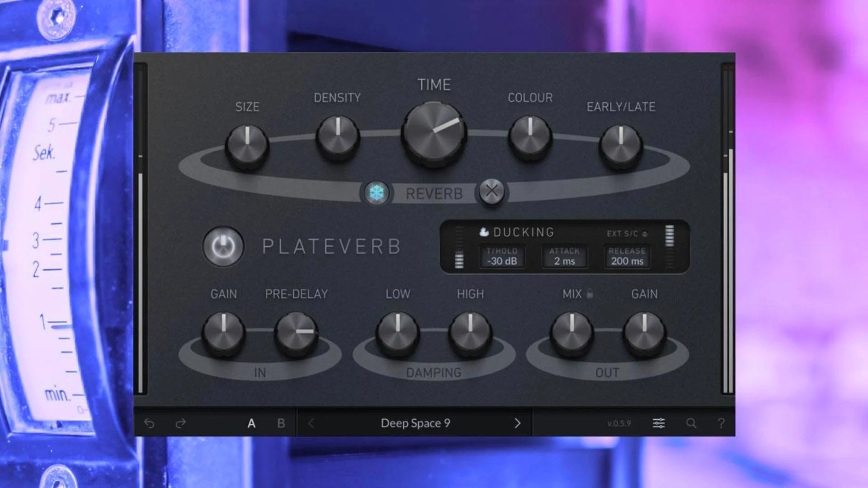Click the previous preset arrow
Viewport: 868px width, 488px height.
pyautogui.click(x=311, y=423)
